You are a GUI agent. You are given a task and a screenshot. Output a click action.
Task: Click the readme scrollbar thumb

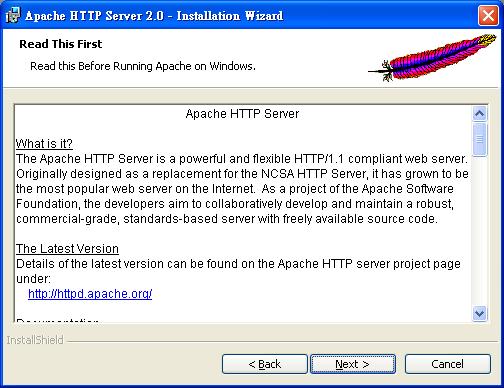pyautogui.click(x=480, y=139)
